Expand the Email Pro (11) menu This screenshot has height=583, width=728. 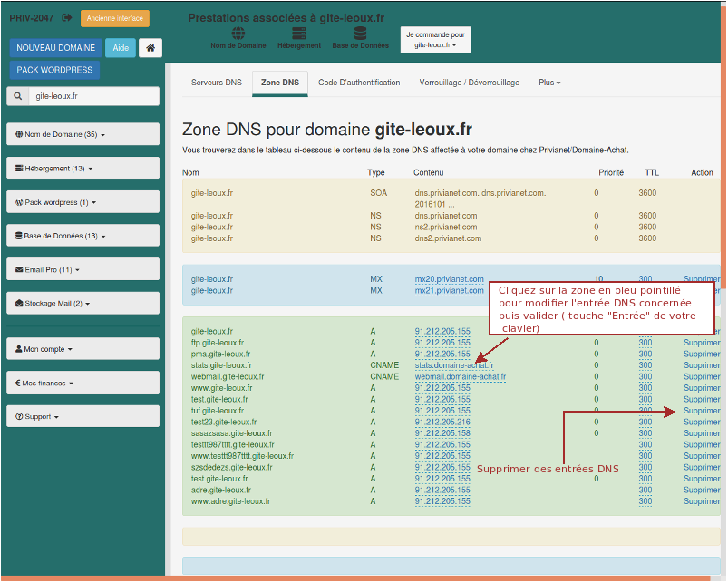pyautogui.click(x=83, y=269)
